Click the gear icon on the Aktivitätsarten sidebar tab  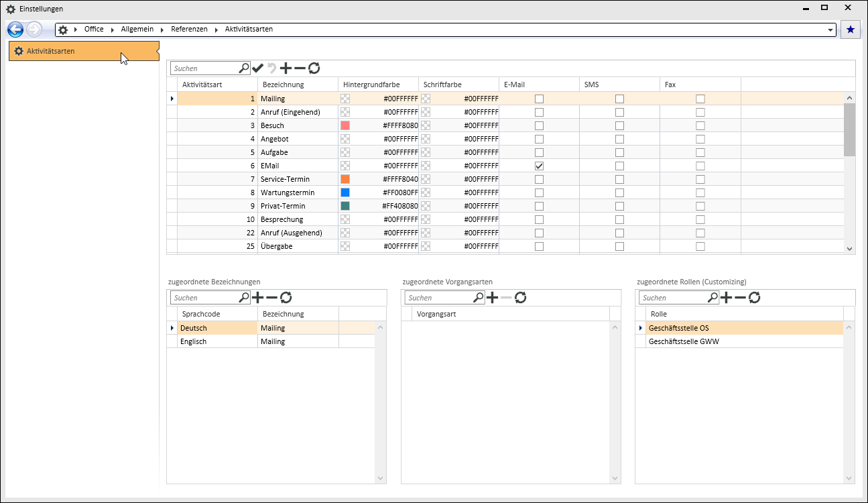point(19,51)
